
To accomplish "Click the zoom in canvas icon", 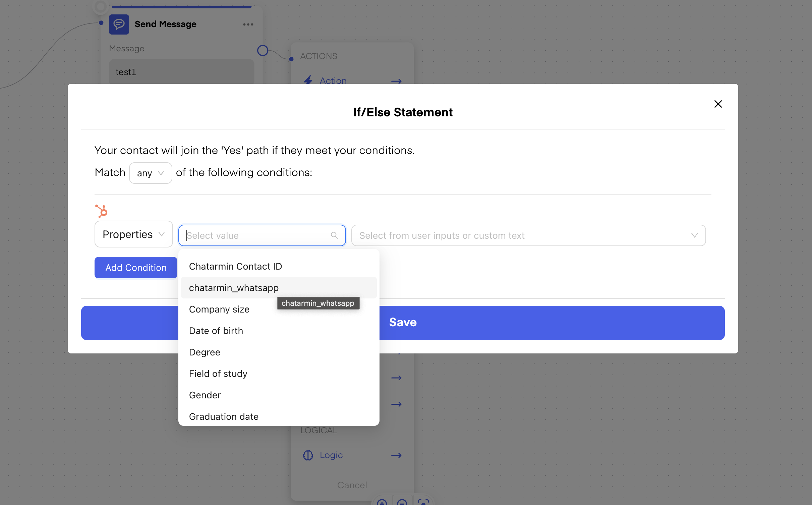I will (x=382, y=502).
